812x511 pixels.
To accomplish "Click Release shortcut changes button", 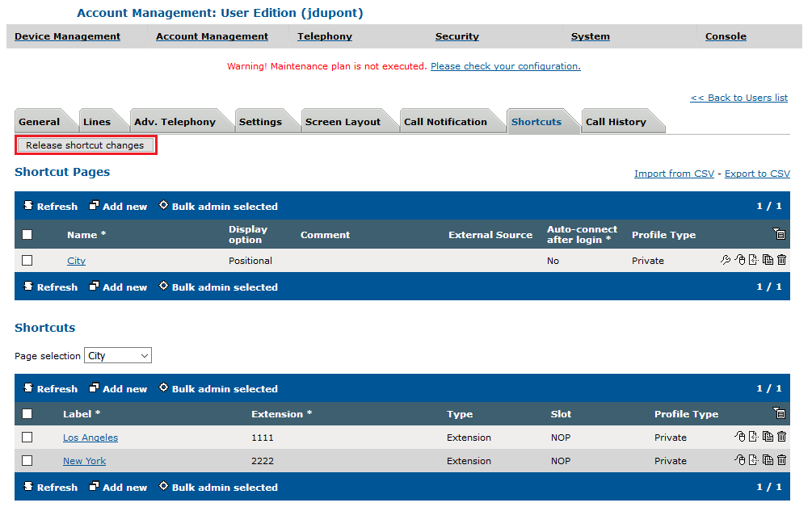I will pos(86,145).
